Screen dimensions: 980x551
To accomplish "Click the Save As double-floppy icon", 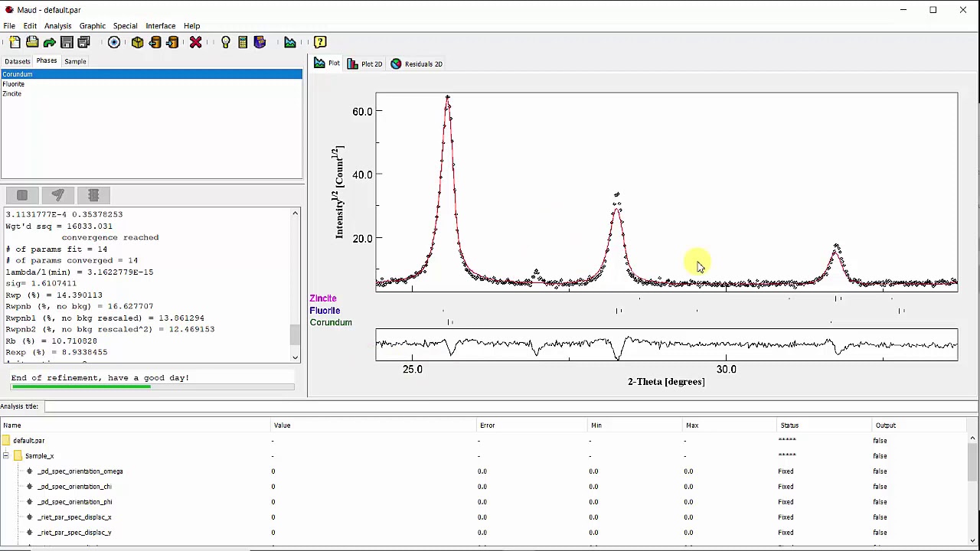I will click(x=84, y=42).
